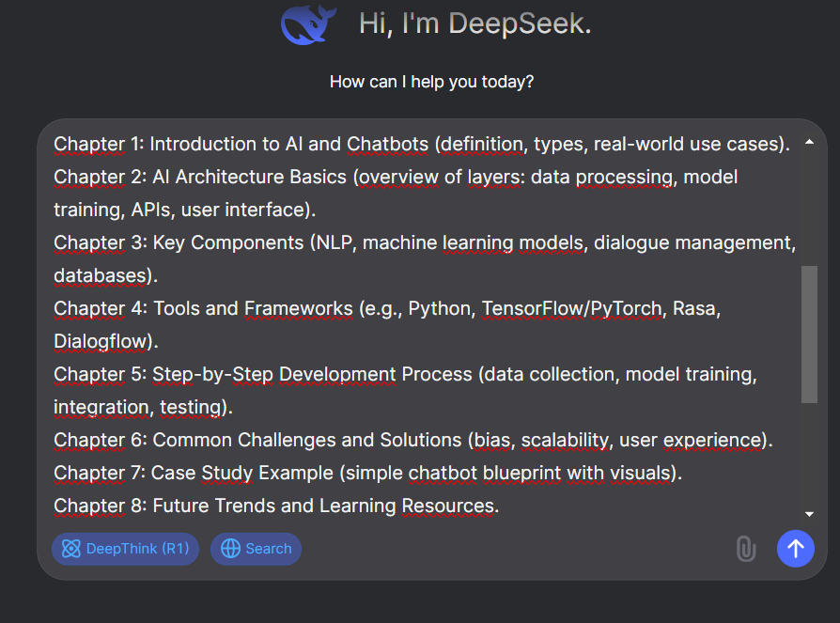Screen dimensions: 840x623
Task: Toggle the DeepThink (R1) mode button
Action: (x=125, y=549)
